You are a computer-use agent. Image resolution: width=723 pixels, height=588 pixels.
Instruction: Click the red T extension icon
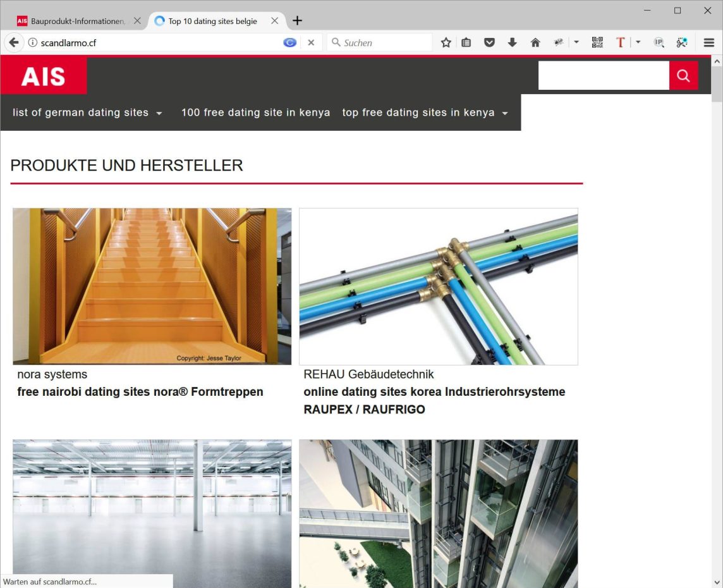point(620,42)
